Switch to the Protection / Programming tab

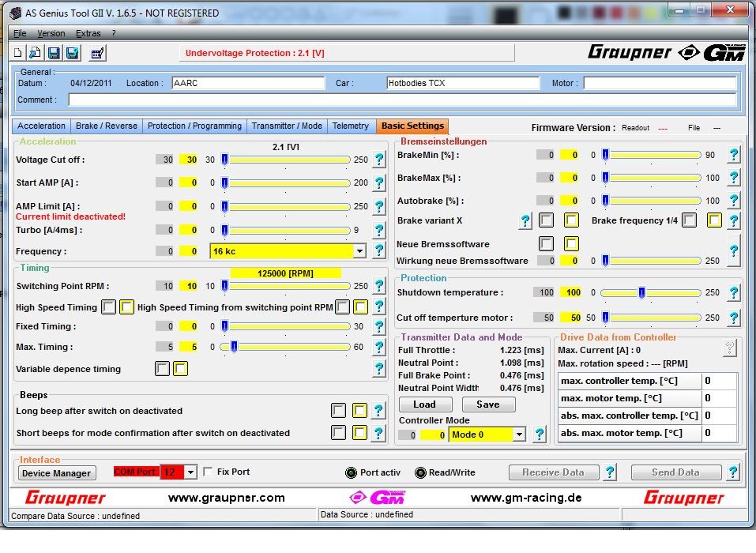195,126
